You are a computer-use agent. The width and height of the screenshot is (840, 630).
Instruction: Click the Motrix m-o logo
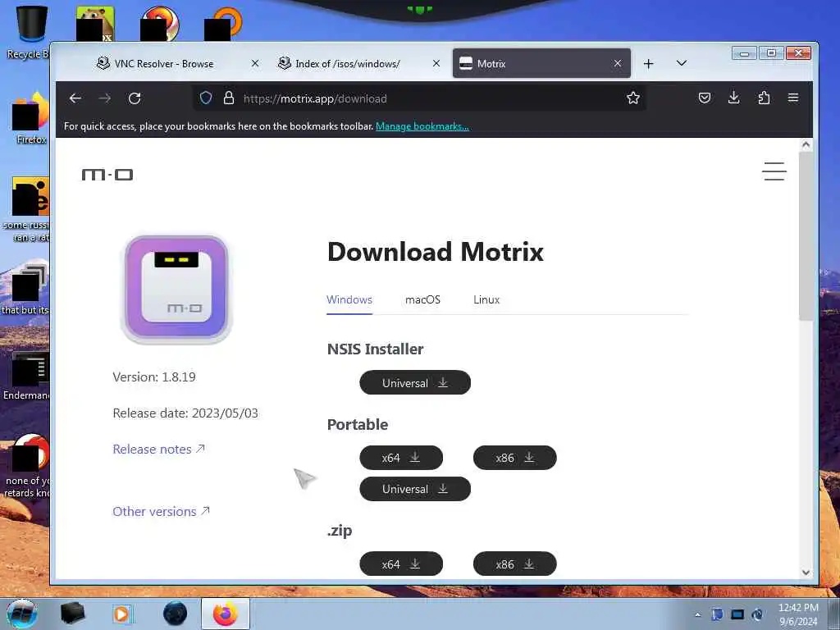[107, 175]
